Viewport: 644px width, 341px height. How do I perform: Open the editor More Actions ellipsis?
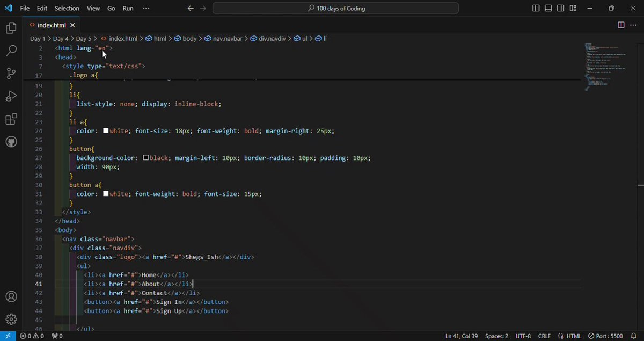(634, 25)
